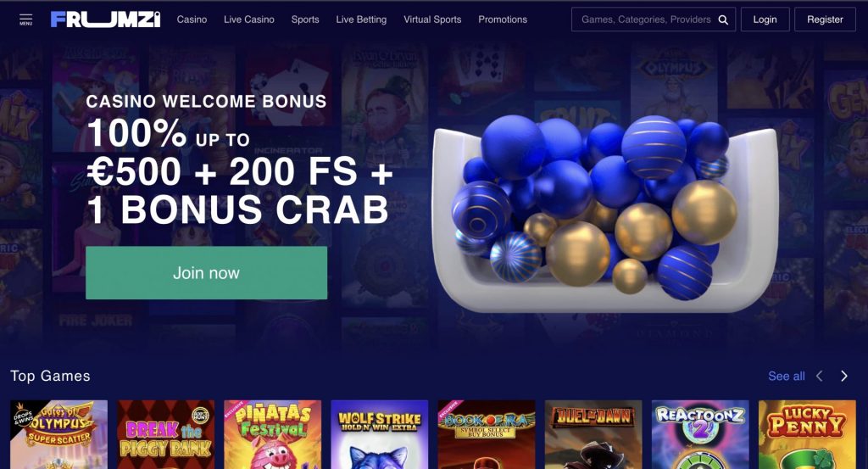Screen dimensions: 868x469
Task: Click See all top games link
Action: [787, 376]
